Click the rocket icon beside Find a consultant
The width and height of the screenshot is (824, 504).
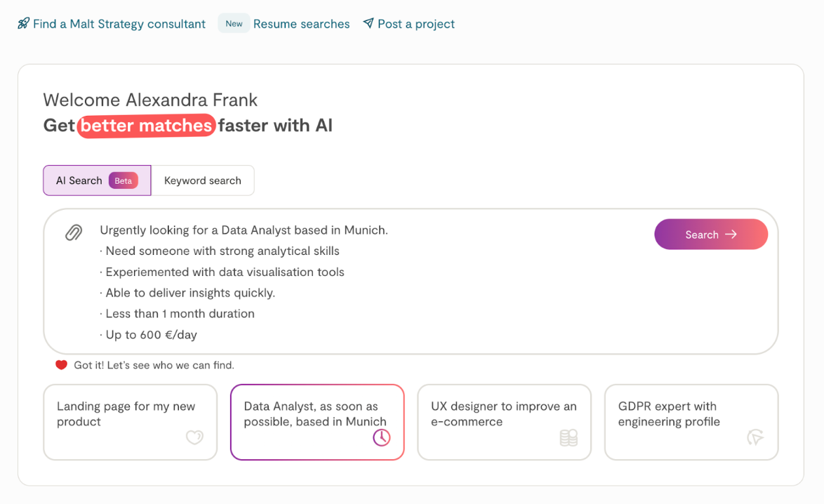(x=23, y=24)
